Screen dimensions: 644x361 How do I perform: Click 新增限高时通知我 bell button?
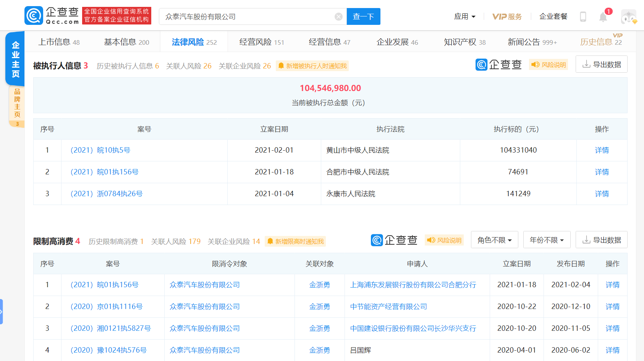pos(295,241)
